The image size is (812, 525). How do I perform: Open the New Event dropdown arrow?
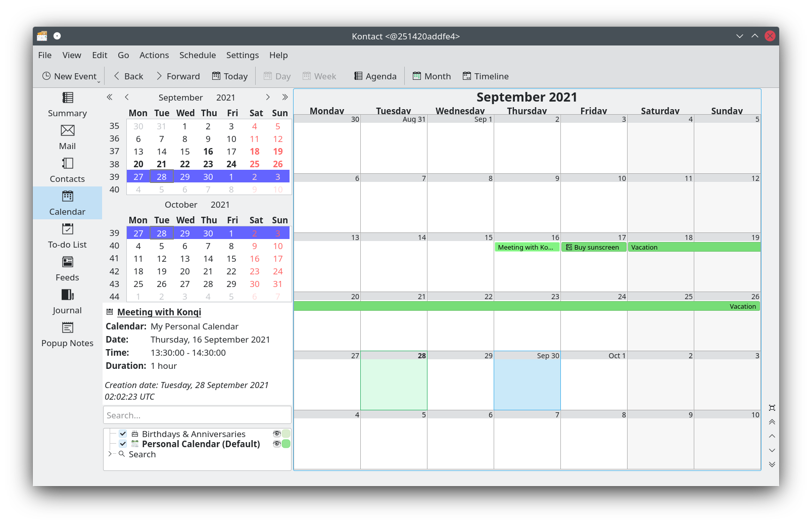pos(99,81)
